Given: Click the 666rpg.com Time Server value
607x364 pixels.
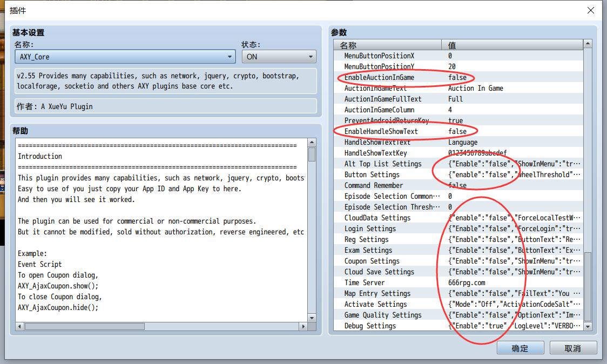Looking at the screenshot, I should (x=467, y=282).
